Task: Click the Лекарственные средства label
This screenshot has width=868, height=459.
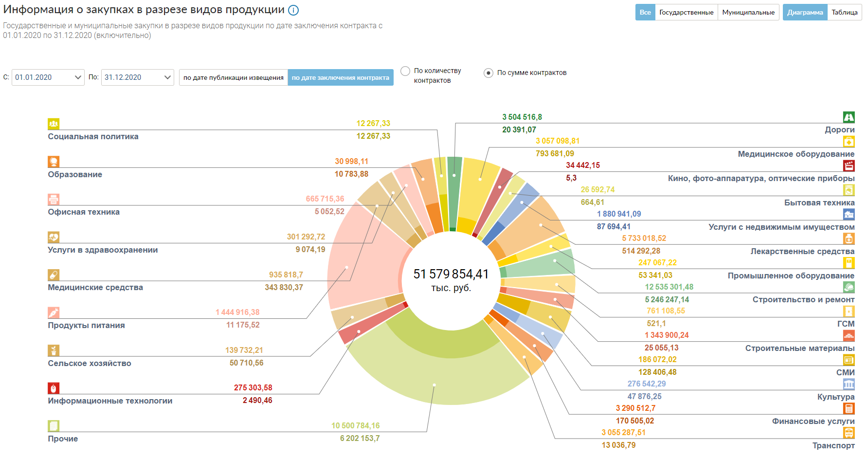Action: coord(802,252)
